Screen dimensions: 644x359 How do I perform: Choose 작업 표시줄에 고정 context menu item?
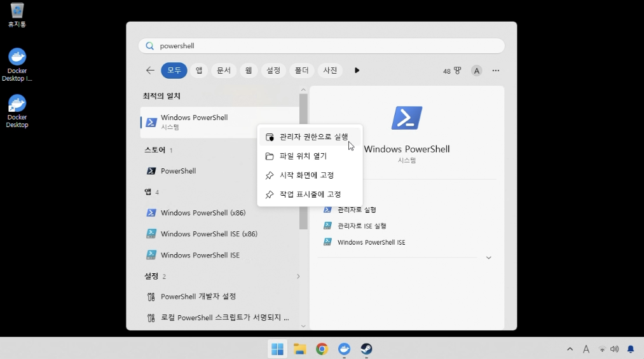[x=310, y=194]
